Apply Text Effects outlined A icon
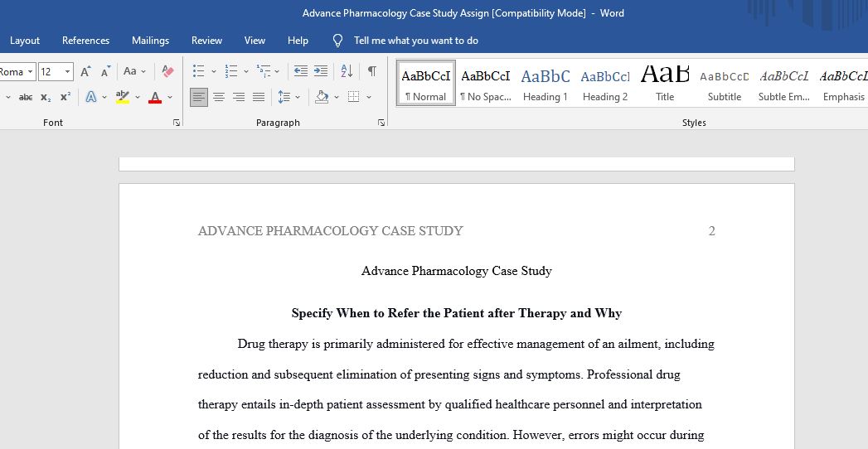868x449 pixels. pos(91,97)
